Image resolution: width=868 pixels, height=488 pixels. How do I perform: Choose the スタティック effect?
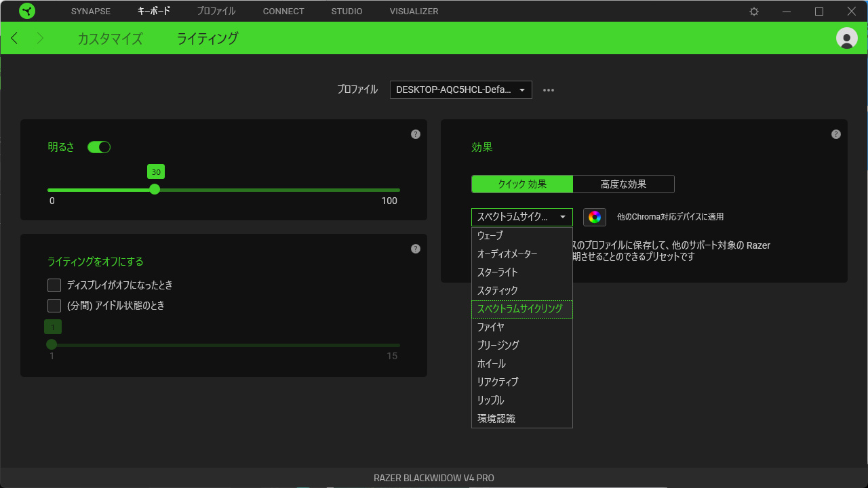(x=522, y=291)
